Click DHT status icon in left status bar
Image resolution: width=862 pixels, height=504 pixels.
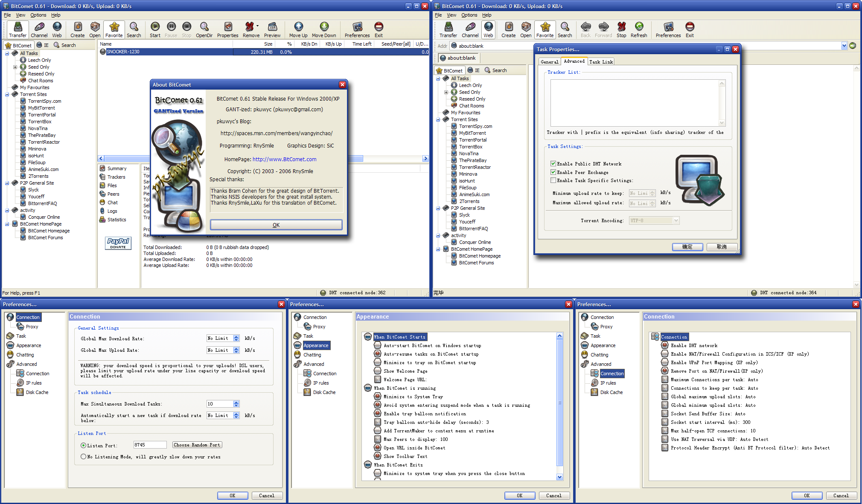323,293
